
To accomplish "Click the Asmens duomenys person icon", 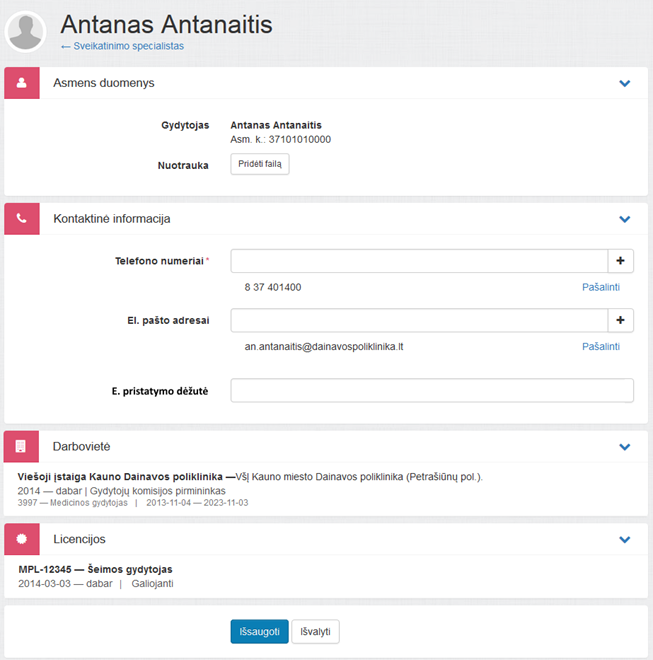I will point(22,83).
